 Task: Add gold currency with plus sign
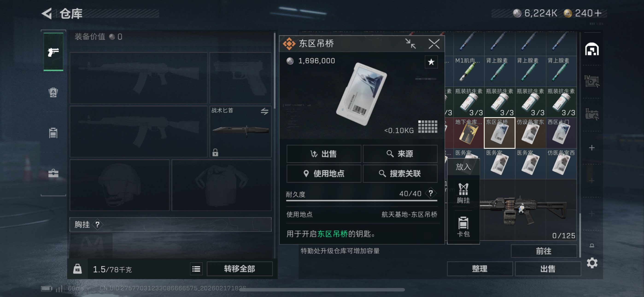(x=598, y=13)
